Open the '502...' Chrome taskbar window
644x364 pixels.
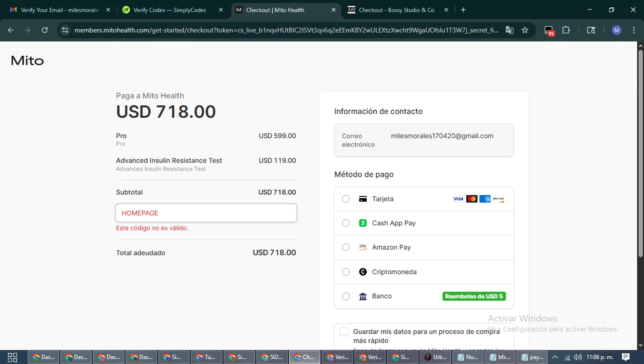coord(272,357)
